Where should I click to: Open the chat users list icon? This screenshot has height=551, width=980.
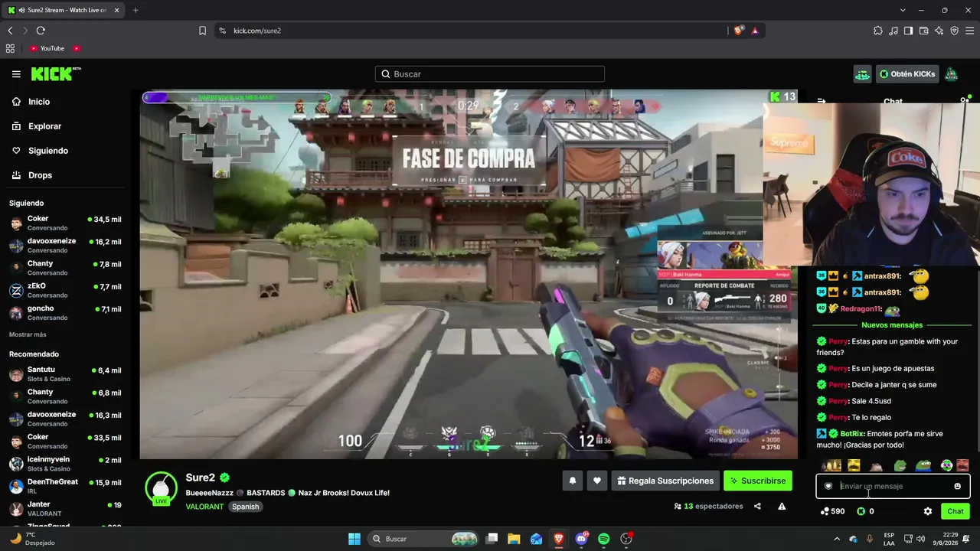tap(965, 101)
